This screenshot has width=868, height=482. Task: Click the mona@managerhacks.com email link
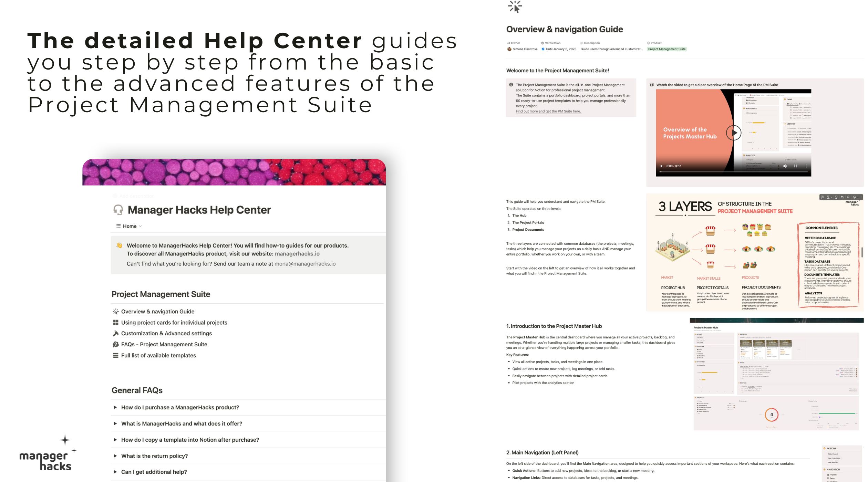pos(304,263)
